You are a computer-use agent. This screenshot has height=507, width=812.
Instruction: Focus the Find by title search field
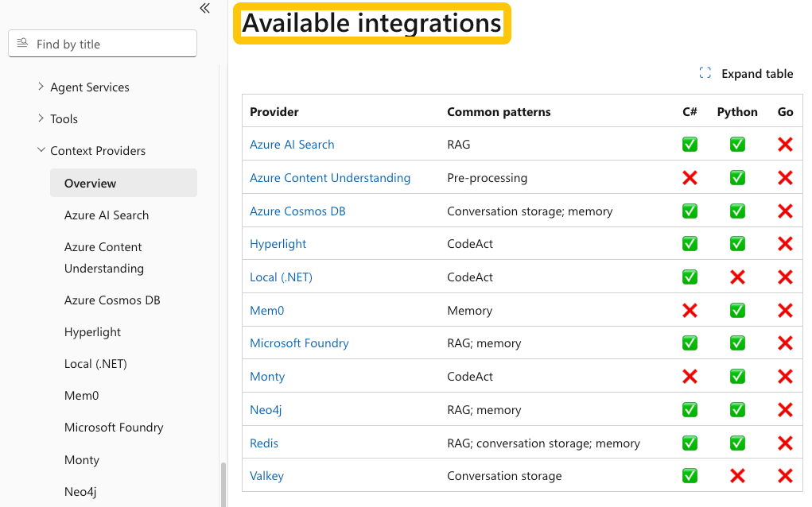(x=103, y=44)
